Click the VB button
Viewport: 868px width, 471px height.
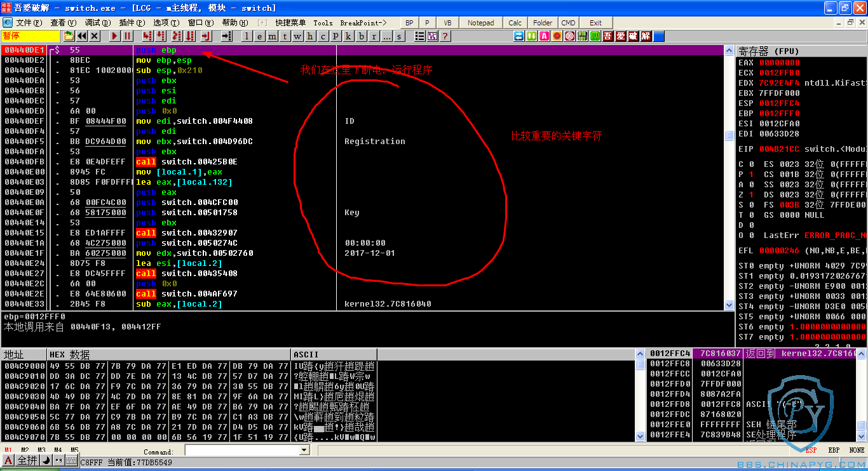coord(447,23)
